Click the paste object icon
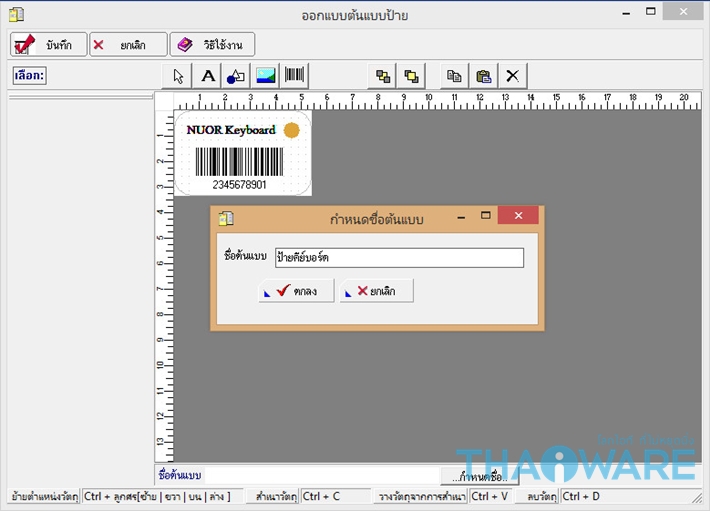Viewport: 710px width, 511px height. [484, 76]
